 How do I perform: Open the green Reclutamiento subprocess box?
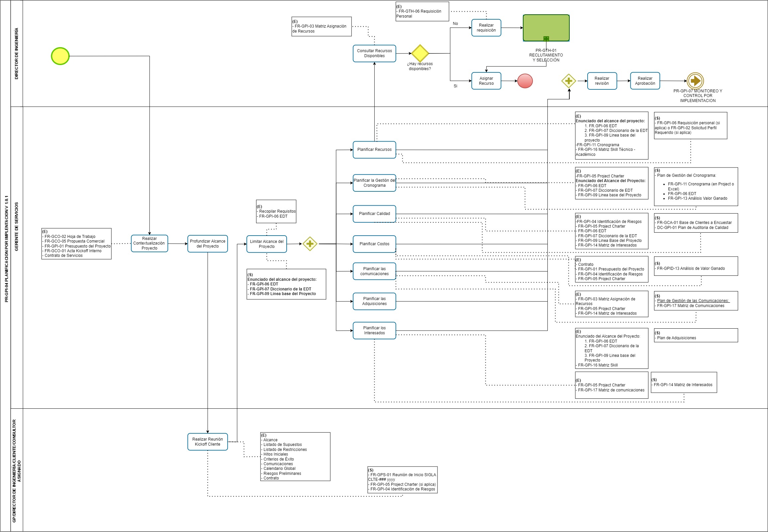[546, 28]
